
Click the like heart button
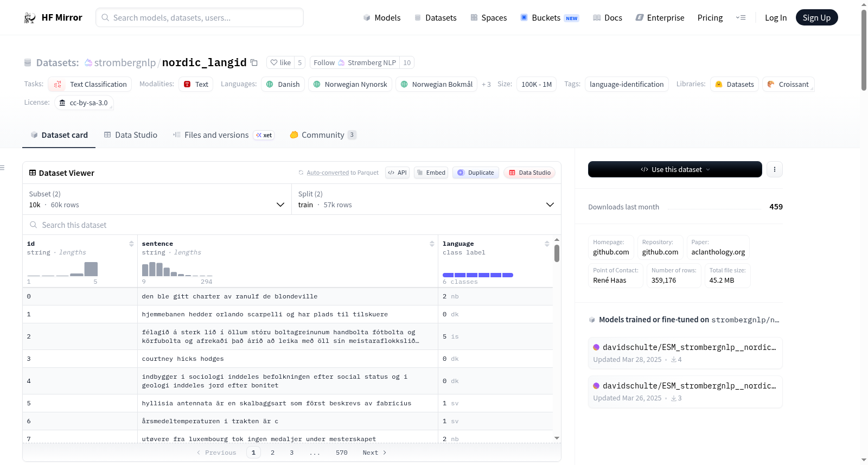point(280,62)
